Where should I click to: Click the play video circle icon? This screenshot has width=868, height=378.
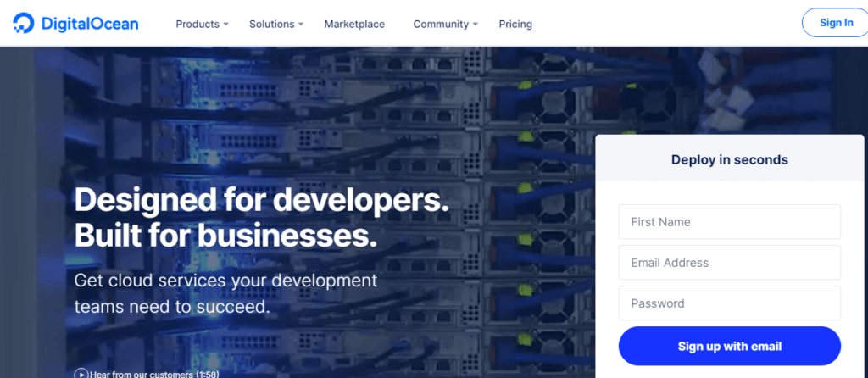coord(81,373)
